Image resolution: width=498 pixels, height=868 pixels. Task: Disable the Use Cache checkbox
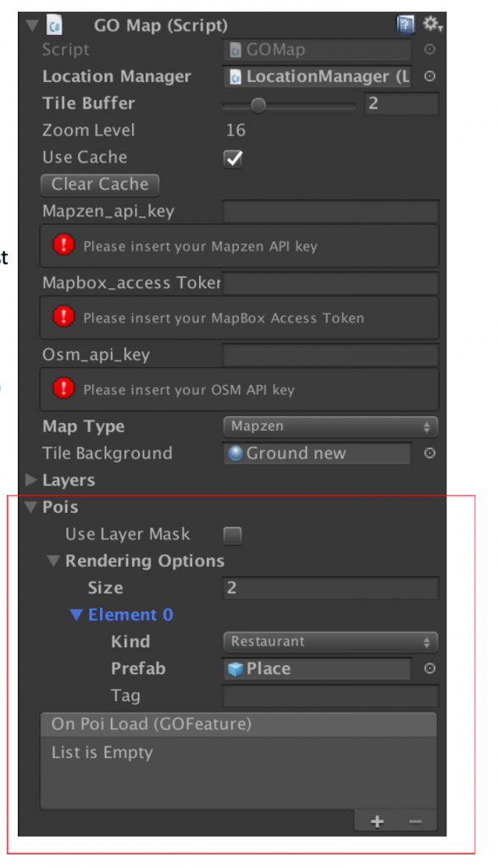(x=233, y=159)
